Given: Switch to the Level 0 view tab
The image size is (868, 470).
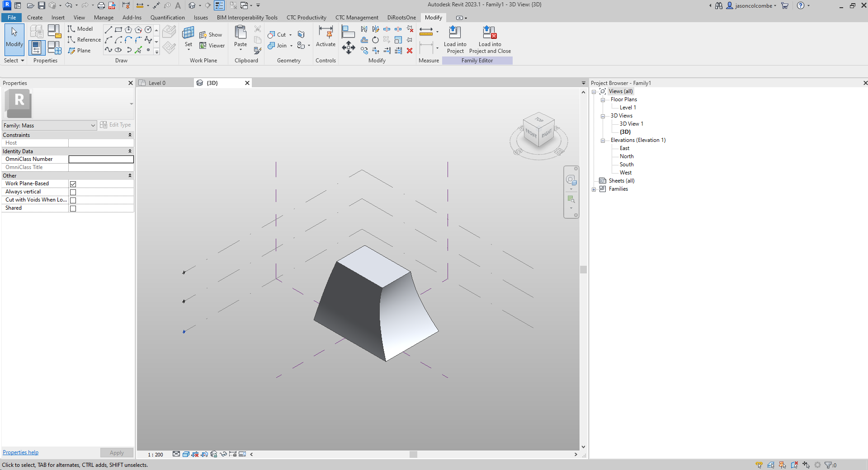Looking at the screenshot, I should point(156,83).
